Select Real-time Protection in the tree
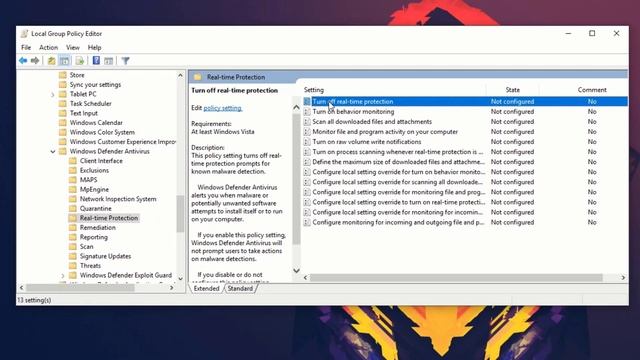The width and height of the screenshot is (640, 360). [x=109, y=218]
